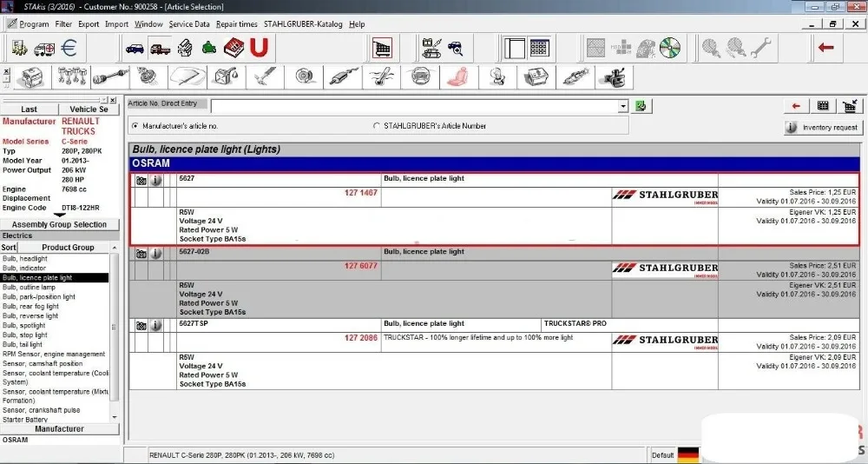
Task: Open the pink seat interior group
Action: click(458, 77)
